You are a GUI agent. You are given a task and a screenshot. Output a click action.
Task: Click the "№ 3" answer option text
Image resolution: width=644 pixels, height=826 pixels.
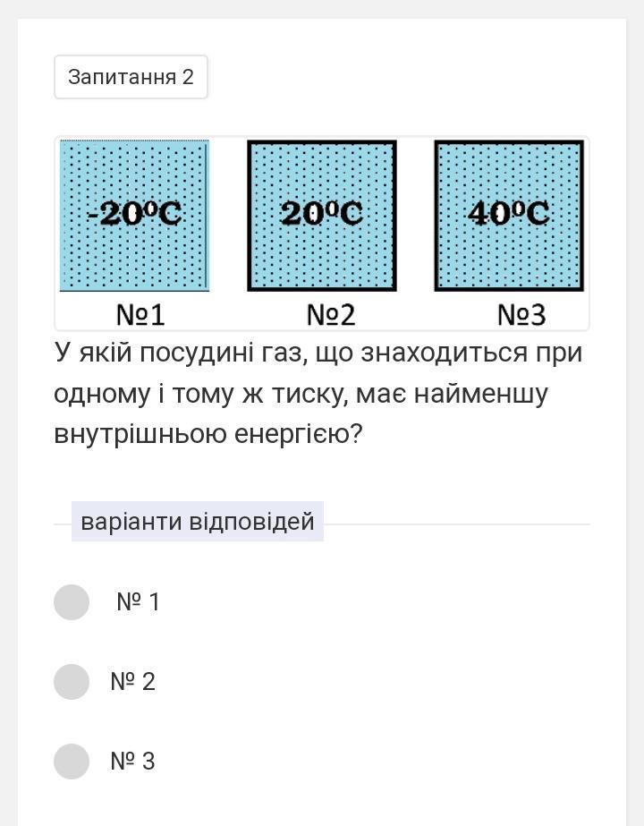point(133,762)
